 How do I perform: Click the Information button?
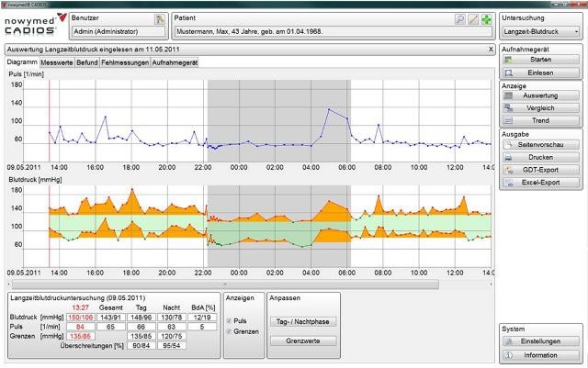[541, 355]
